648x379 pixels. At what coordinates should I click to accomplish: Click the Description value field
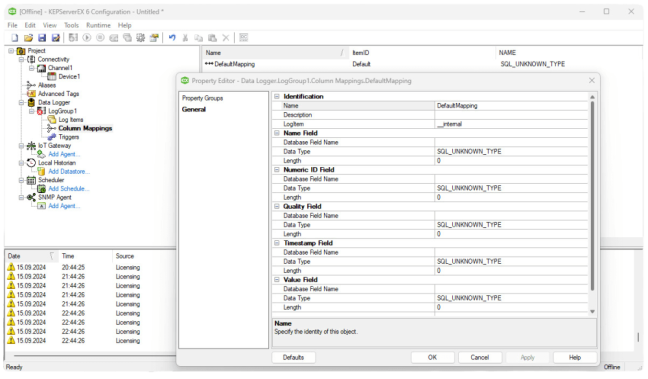(x=511, y=115)
